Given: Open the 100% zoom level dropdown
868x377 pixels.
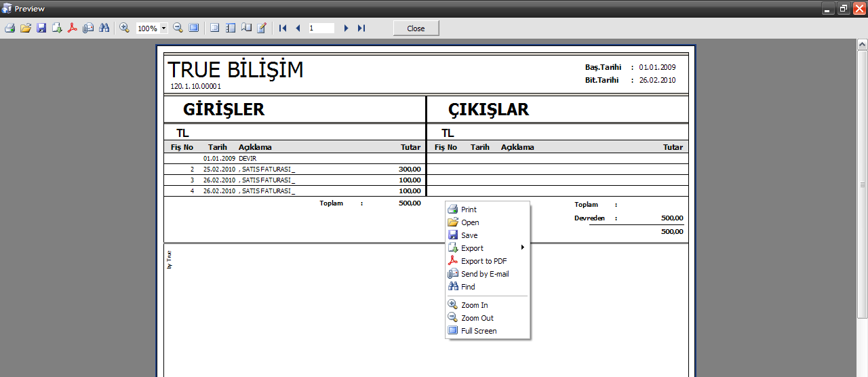Looking at the screenshot, I should click(164, 28).
